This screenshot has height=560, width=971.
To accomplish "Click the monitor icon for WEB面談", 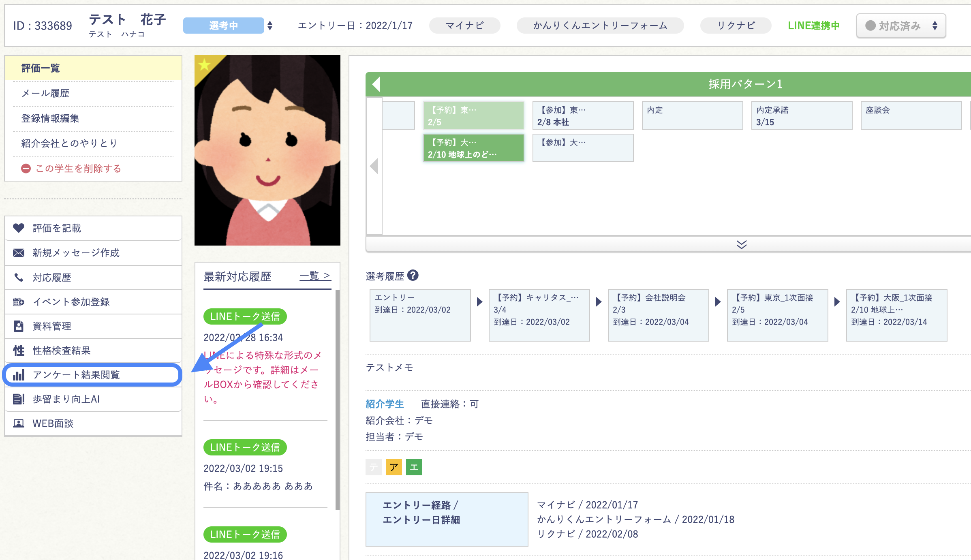I will pos(19,423).
